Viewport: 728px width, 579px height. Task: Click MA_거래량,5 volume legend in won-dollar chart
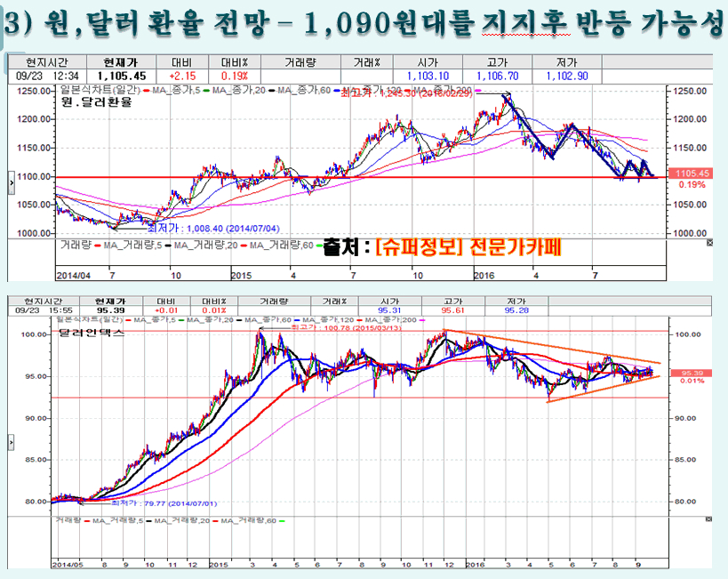[132, 243]
